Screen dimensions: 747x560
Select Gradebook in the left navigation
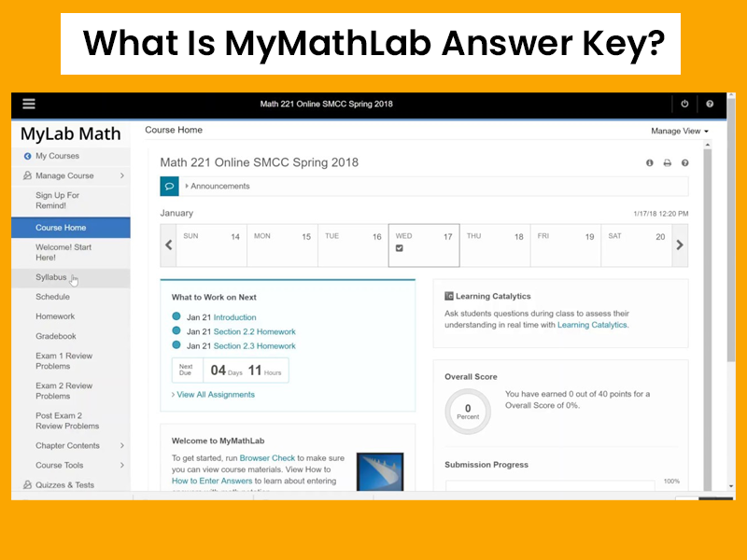56,336
